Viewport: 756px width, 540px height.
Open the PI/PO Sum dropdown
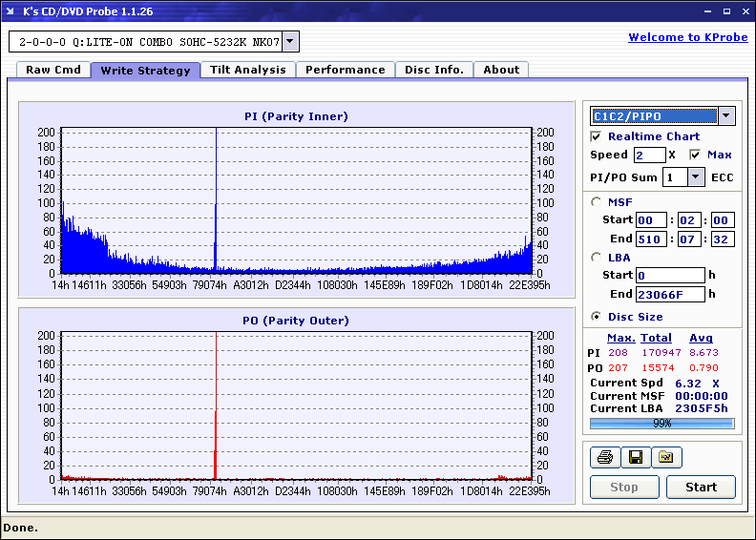pyautogui.click(x=695, y=177)
